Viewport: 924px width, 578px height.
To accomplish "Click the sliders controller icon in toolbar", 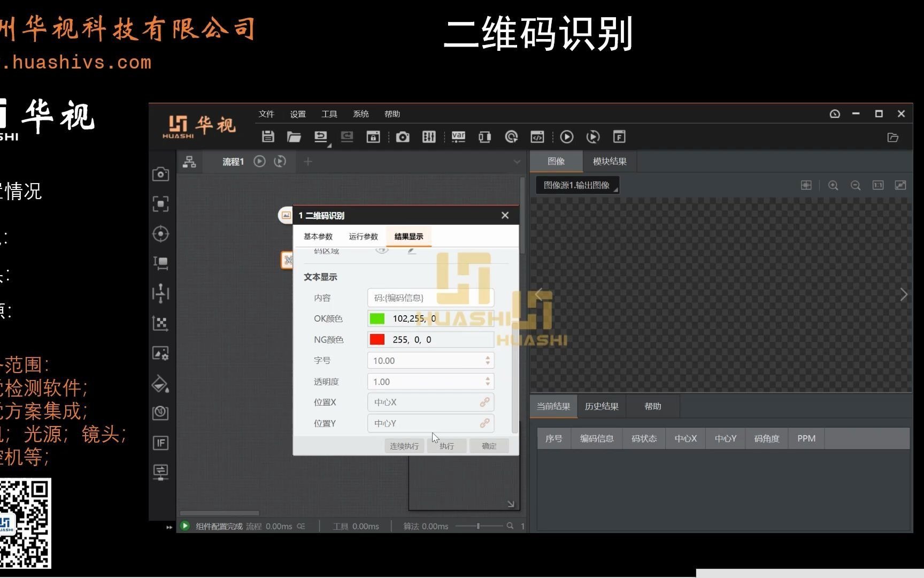I will 429,137.
